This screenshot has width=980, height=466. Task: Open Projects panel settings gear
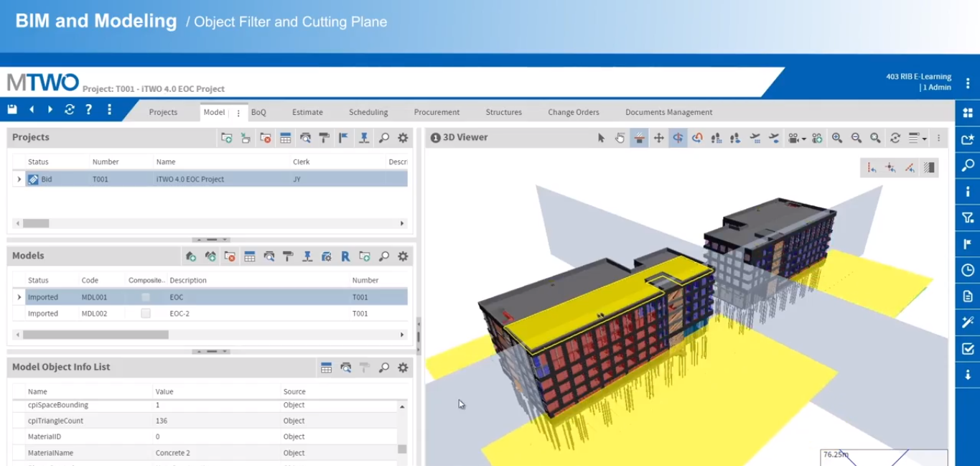click(x=403, y=138)
